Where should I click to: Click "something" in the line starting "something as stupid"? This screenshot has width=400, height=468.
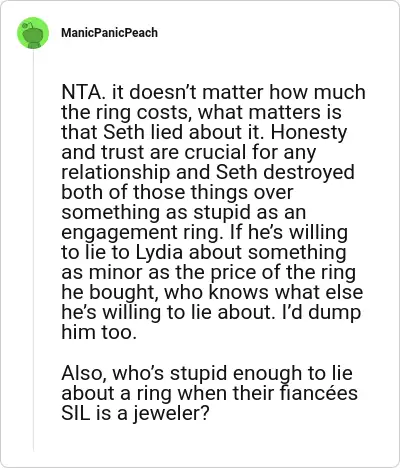click(111, 213)
